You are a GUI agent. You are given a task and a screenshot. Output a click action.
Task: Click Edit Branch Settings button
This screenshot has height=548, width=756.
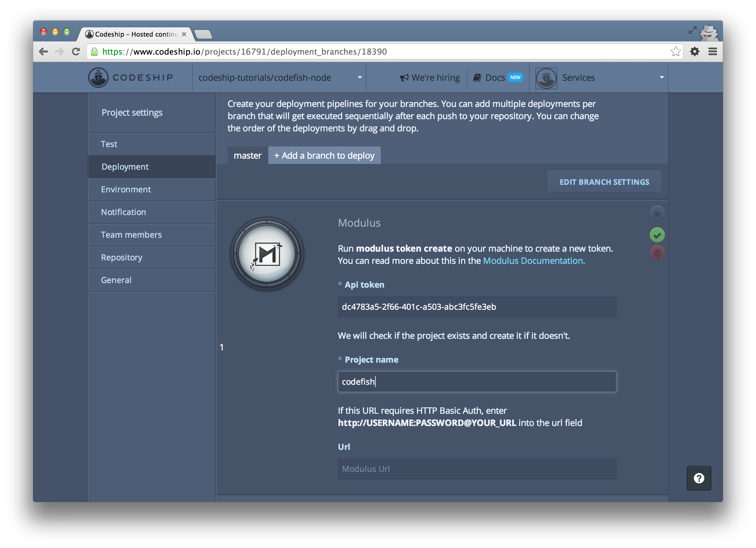[x=604, y=182]
